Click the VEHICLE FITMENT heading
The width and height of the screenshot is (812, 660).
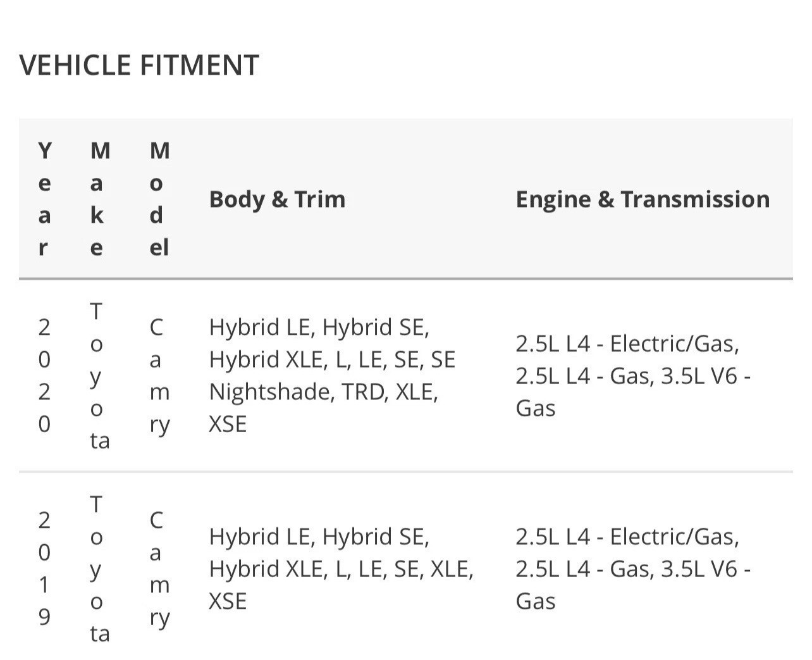tap(139, 65)
